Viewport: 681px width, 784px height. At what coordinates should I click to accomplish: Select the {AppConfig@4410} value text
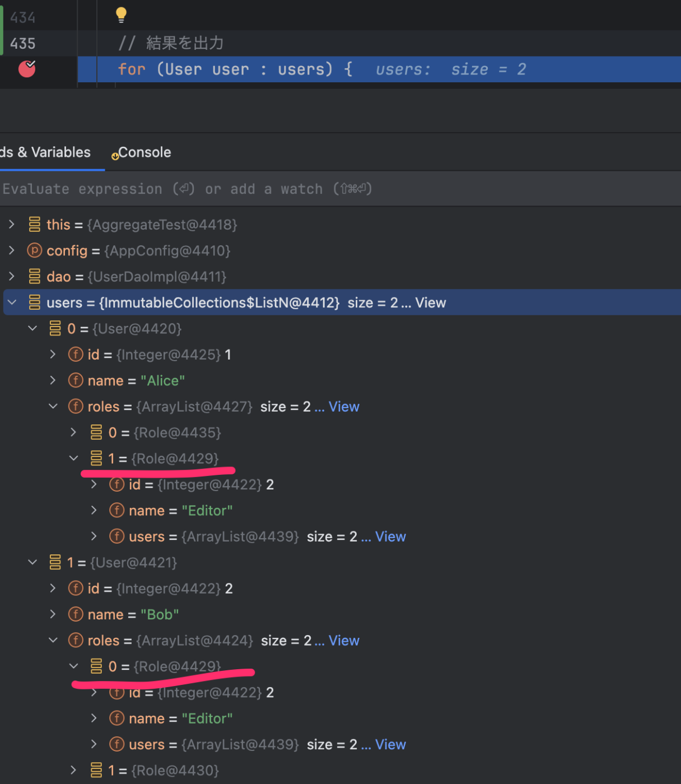click(x=167, y=250)
